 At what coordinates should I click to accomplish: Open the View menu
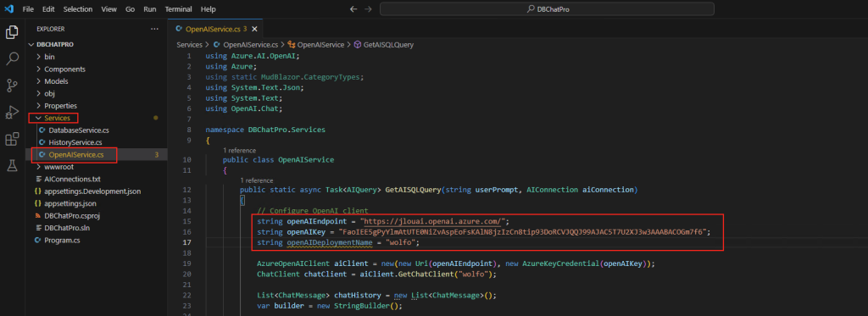[109, 9]
